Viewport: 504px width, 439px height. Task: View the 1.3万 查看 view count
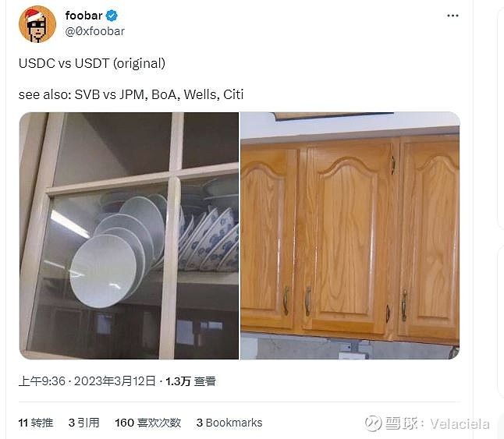point(190,381)
